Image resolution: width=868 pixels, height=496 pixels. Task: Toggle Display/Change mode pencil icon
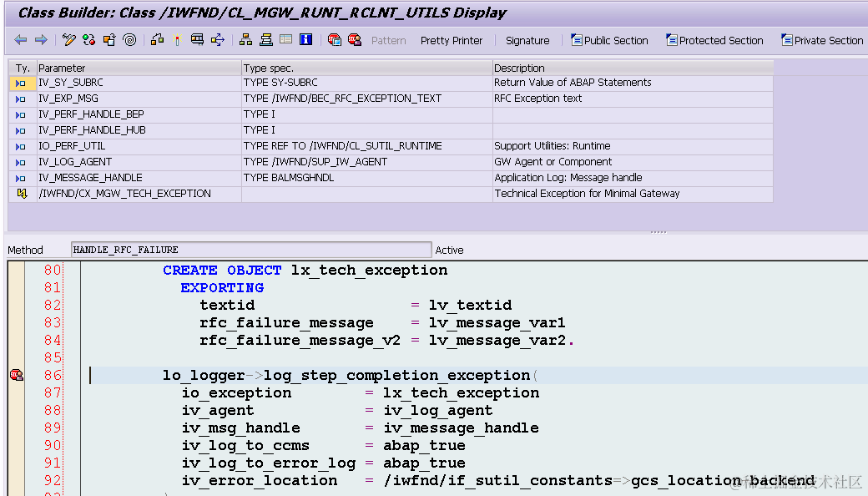tap(68, 40)
